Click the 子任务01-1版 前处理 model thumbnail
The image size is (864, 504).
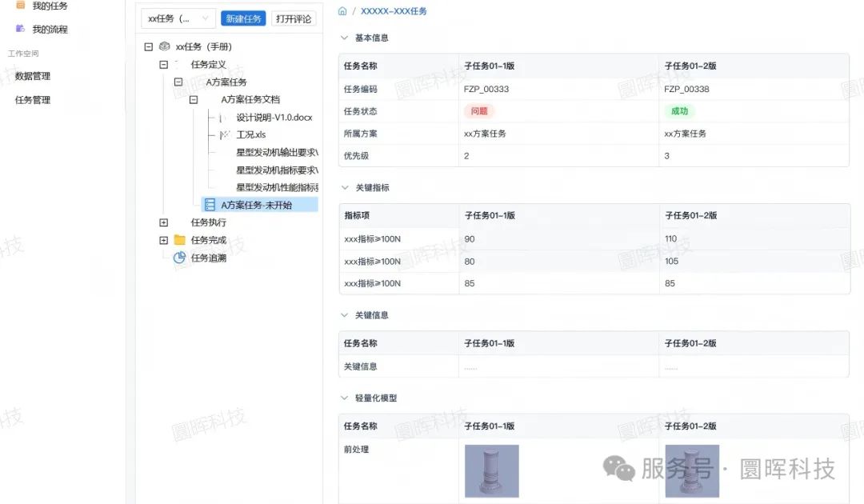click(491, 471)
